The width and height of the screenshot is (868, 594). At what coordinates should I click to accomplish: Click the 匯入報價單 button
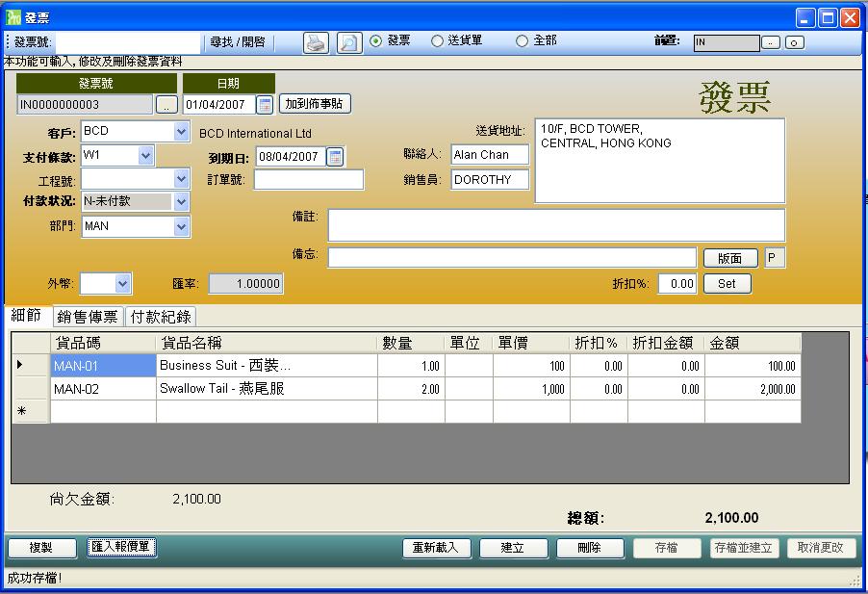pos(121,547)
